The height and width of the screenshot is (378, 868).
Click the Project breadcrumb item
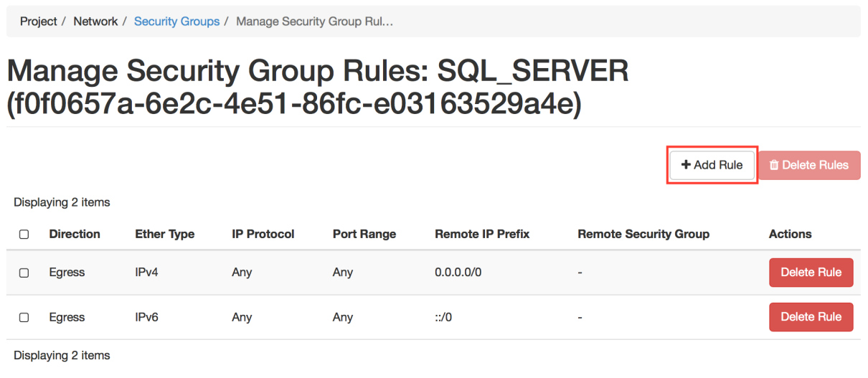[39, 22]
